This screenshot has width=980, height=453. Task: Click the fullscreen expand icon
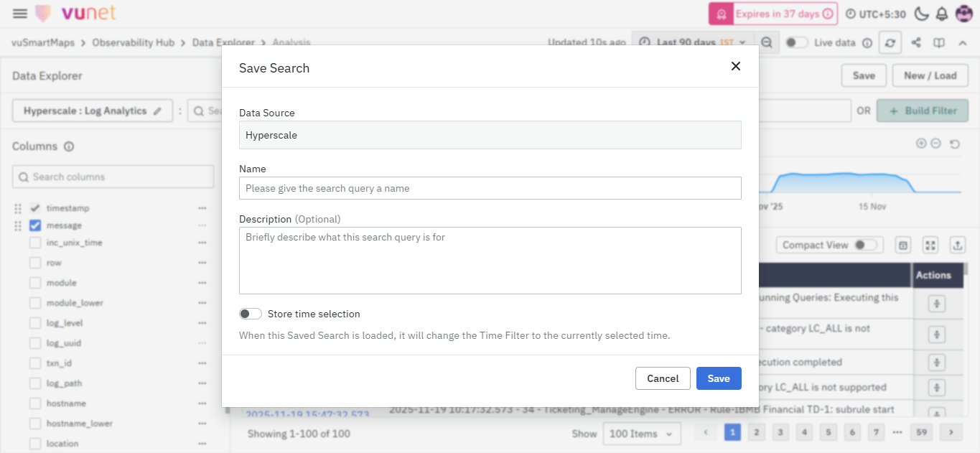930,246
